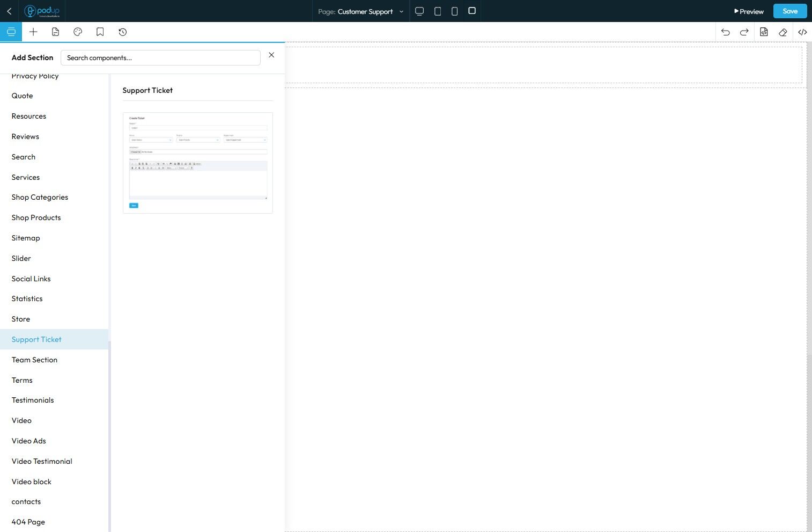This screenshot has width=812, height=532.
Task: Switch to mobile phone view
Action: coord(454,11)
